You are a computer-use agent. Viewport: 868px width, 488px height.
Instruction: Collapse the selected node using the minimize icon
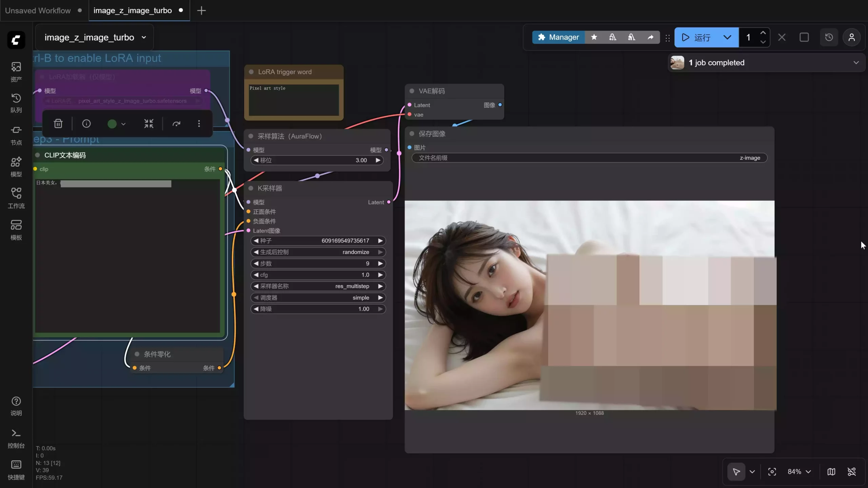pyautogui.click(x=149, y=123)
